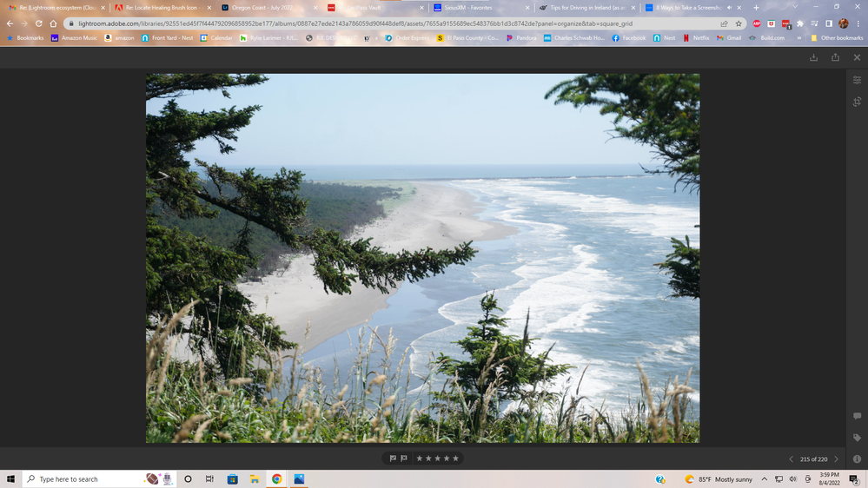Open the Pandora bookmark
The image size is (868, 488).
click(x=521, y=38)
